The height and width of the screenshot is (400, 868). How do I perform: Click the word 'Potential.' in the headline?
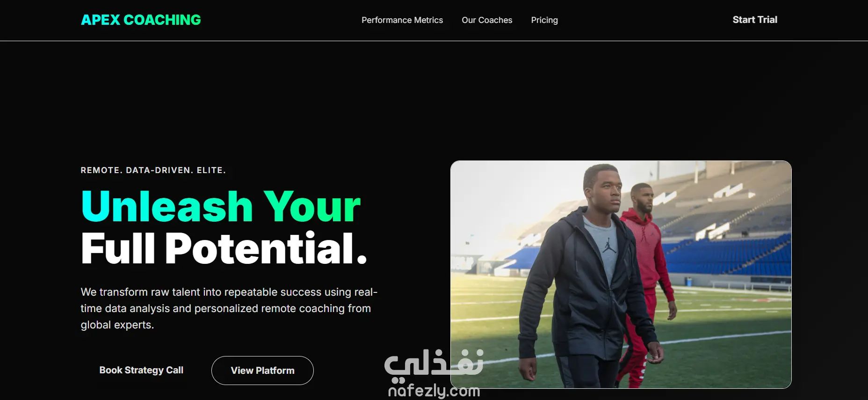coord(266,248)
